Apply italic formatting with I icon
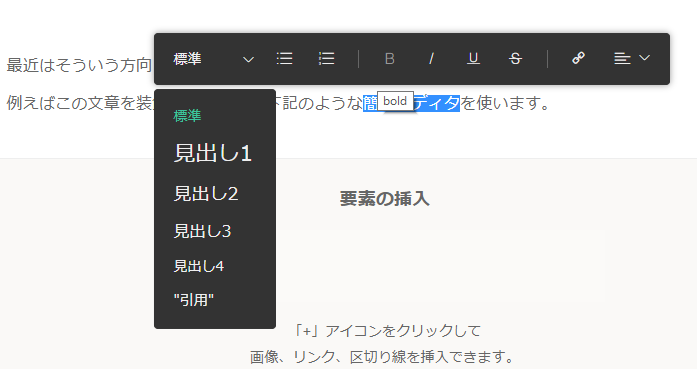 tap(431, 59)
